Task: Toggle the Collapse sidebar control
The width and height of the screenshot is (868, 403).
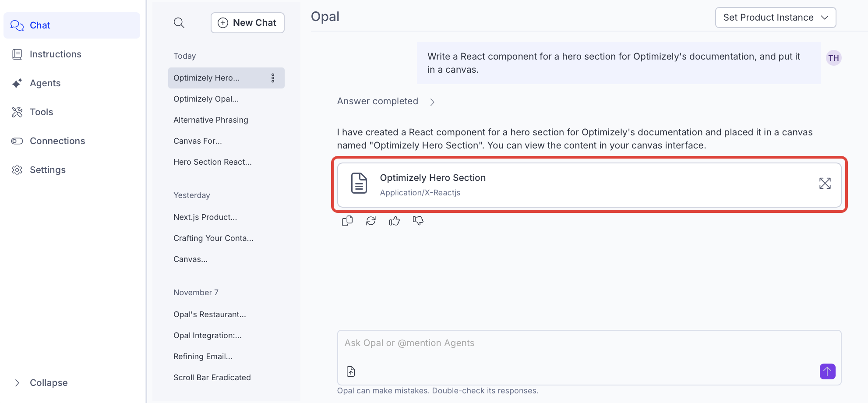Action: [x=40, y=383]
